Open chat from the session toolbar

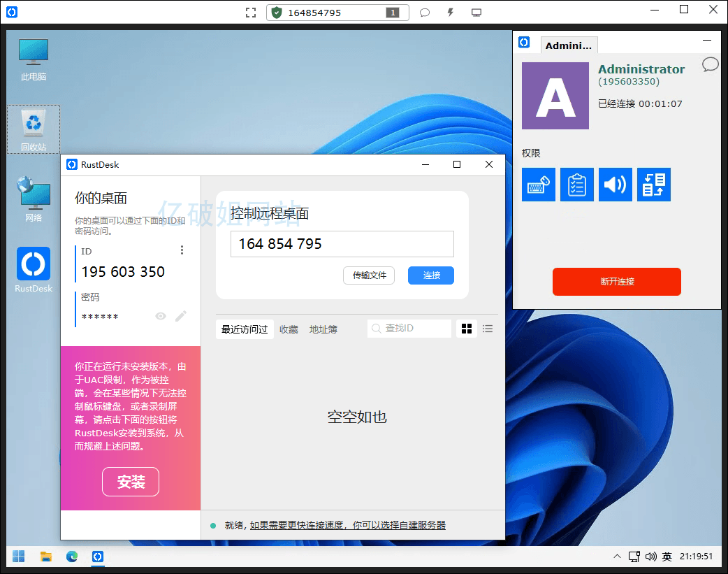coord(424,13)
